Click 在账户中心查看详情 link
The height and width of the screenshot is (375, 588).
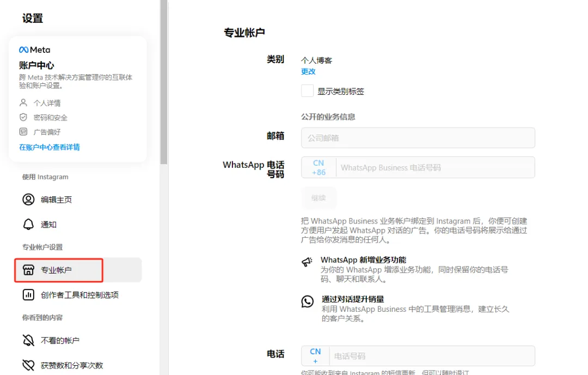coord(50,147)
